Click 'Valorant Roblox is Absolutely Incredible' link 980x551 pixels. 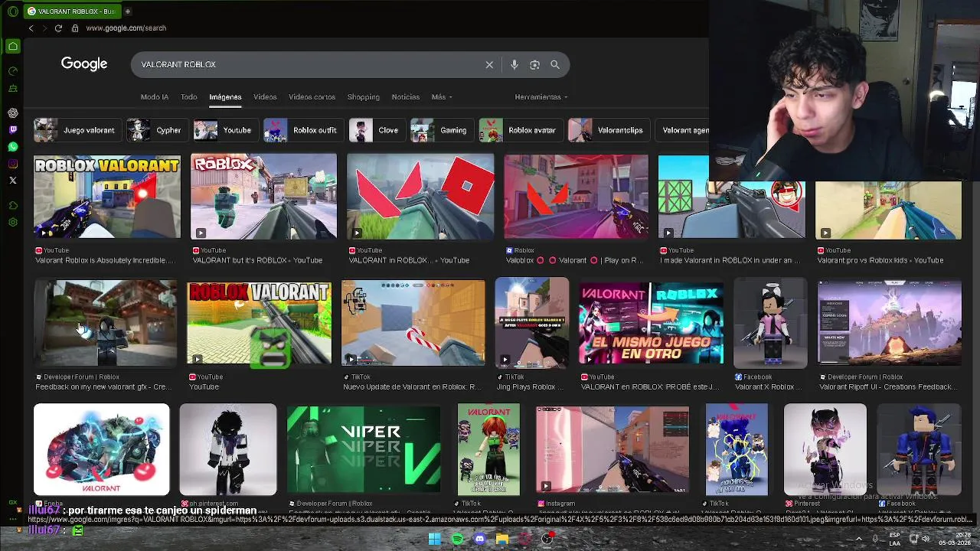click(105, 260)
